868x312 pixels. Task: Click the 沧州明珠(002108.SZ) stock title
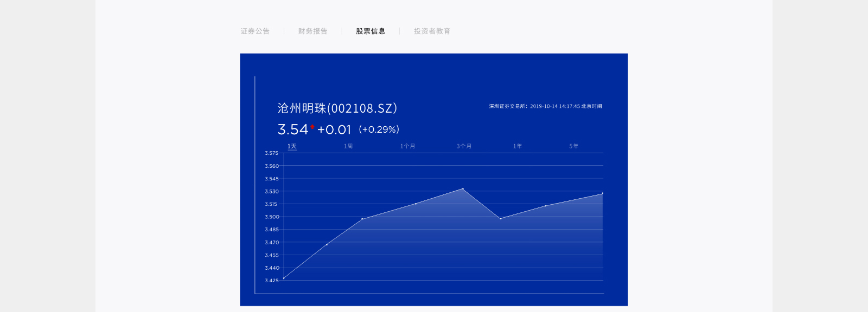337,108
